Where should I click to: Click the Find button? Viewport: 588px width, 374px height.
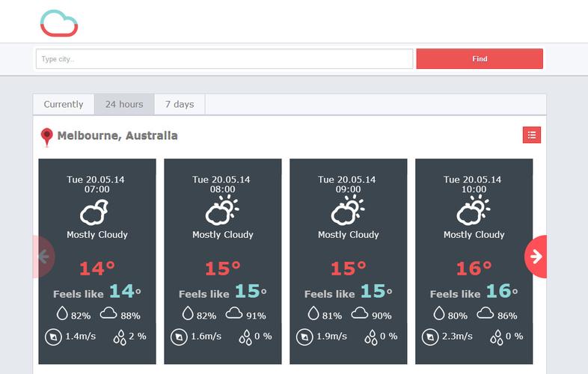tap(480, 59)
